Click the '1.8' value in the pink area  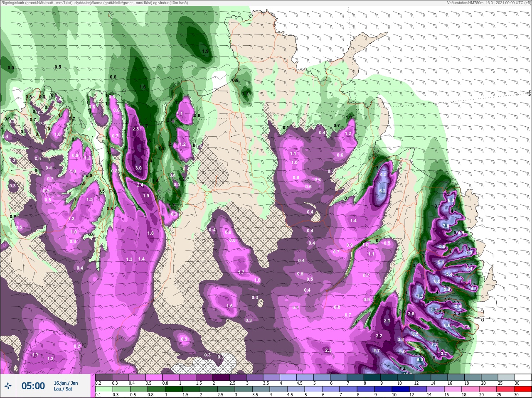[150, 233]
